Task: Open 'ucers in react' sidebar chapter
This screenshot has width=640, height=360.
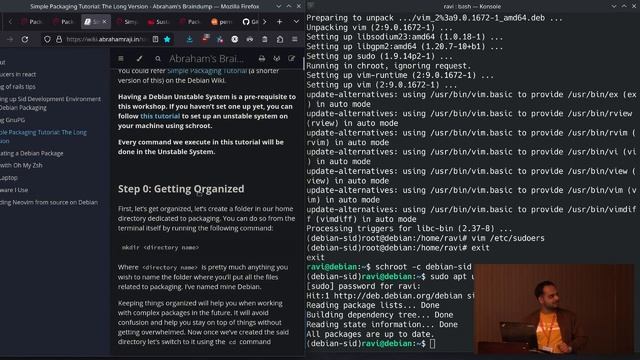Action: (x=18, y=74)
